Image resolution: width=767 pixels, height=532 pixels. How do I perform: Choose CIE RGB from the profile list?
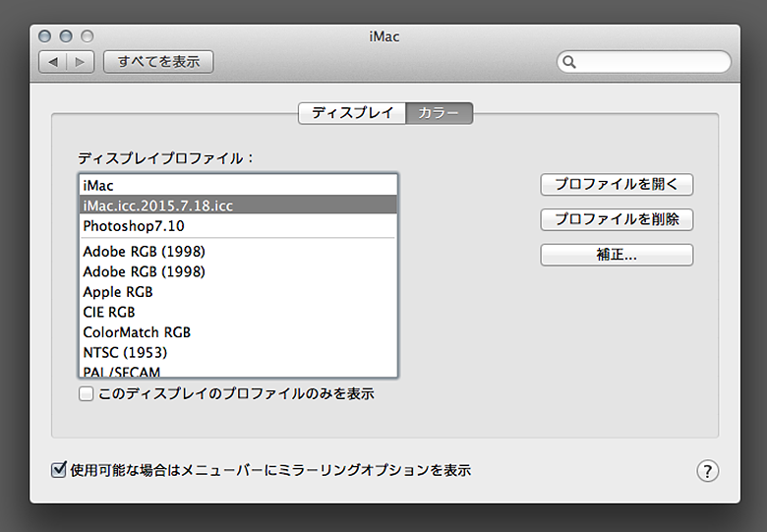pos(238,312)
